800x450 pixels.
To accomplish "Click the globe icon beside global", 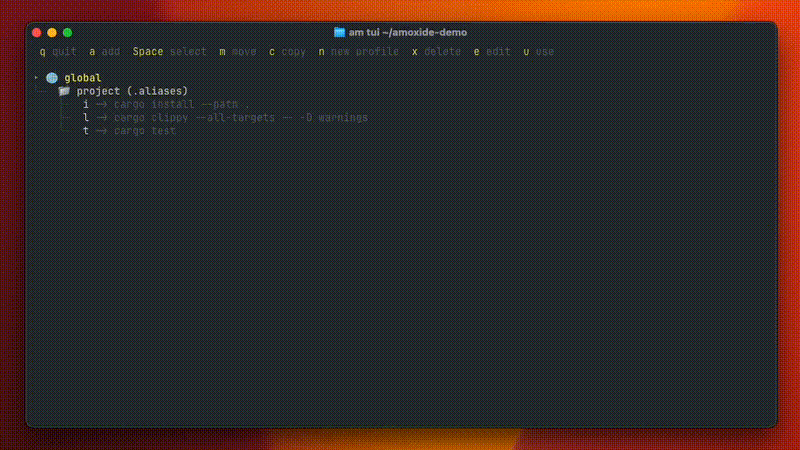I will pyautogui.click(x=52, y=78).
